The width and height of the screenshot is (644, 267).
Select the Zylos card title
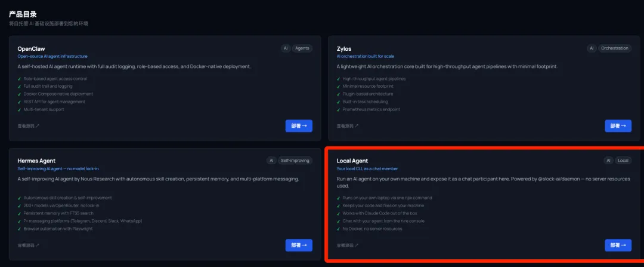click(x=344, y=48)
